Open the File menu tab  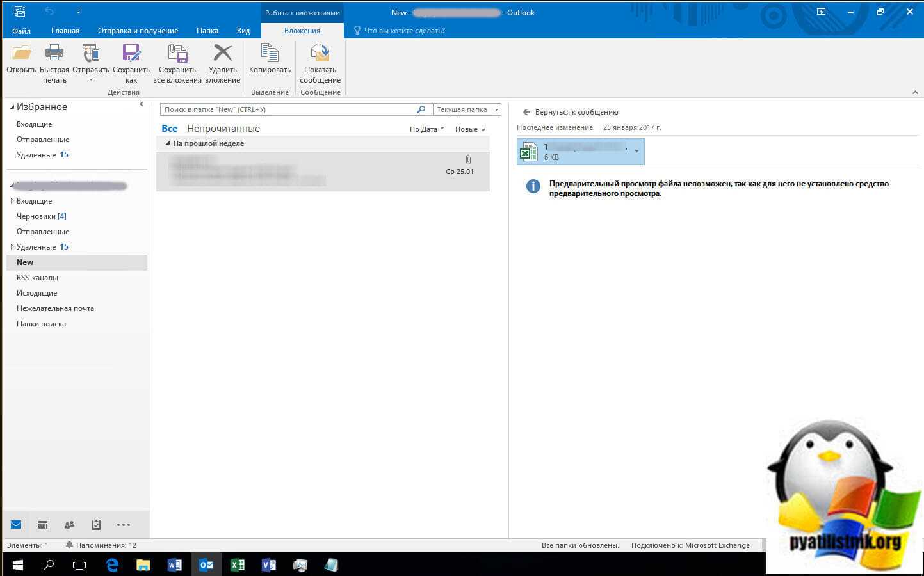[21, 31]
